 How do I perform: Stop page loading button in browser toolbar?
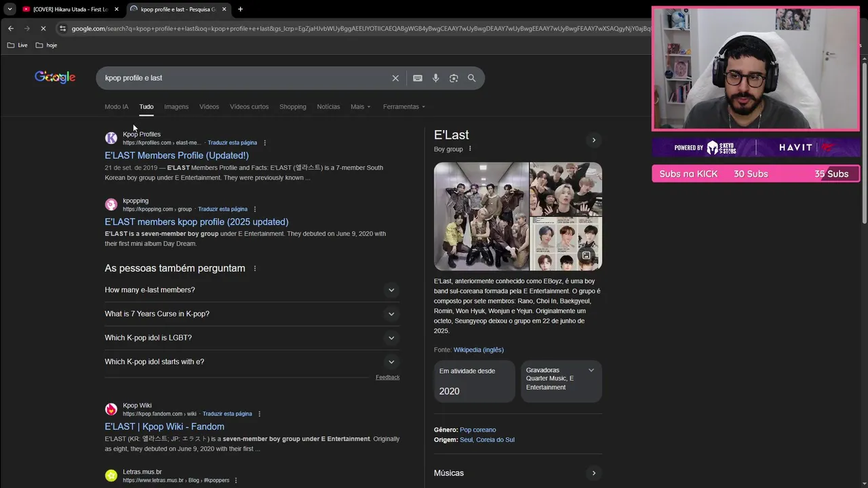point(43,28)
